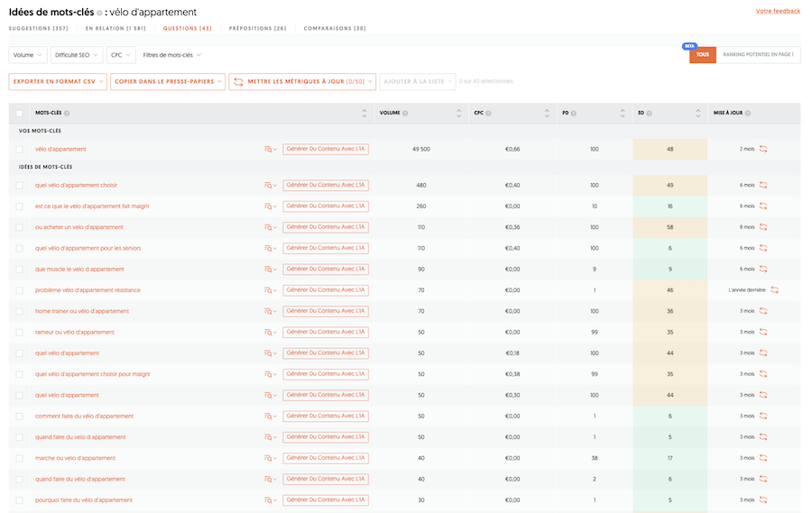Screen dimensions: 812x513
Task: Refresh metrics for 'marche ou vélo d'appartement'
Action: click(x=763, y=458)
